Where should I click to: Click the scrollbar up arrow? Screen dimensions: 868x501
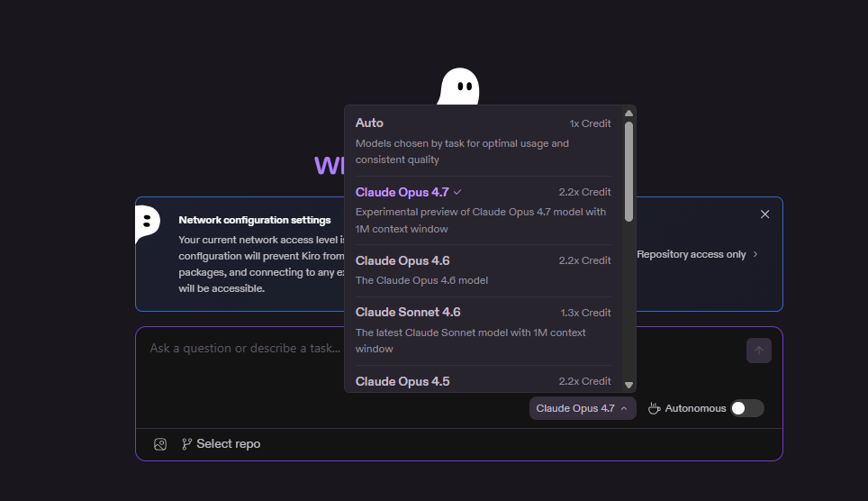point(628,113)
